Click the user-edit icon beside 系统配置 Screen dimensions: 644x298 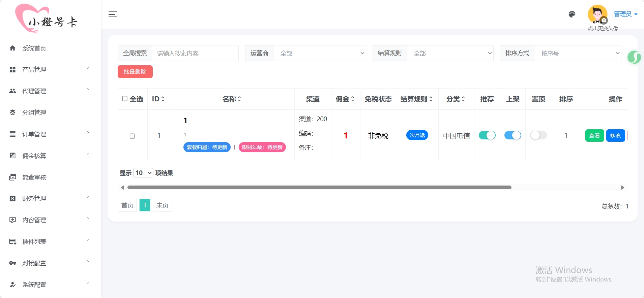pos(12,285)
